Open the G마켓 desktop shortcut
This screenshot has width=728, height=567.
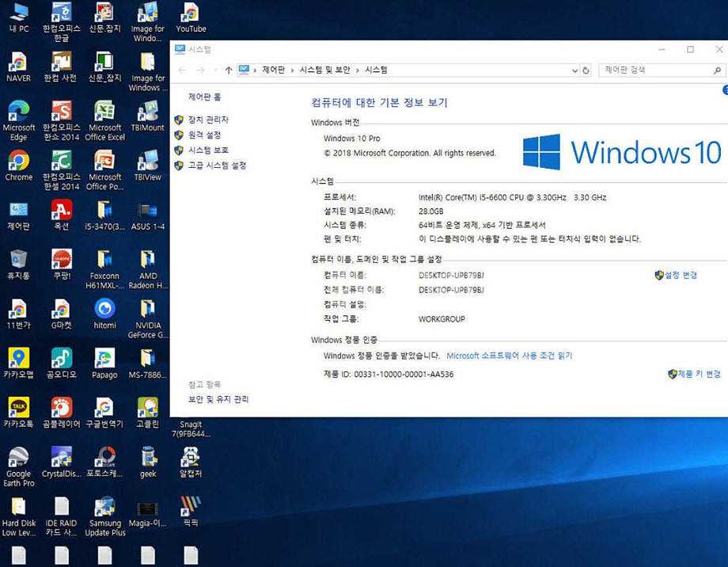tap(61, 314)
